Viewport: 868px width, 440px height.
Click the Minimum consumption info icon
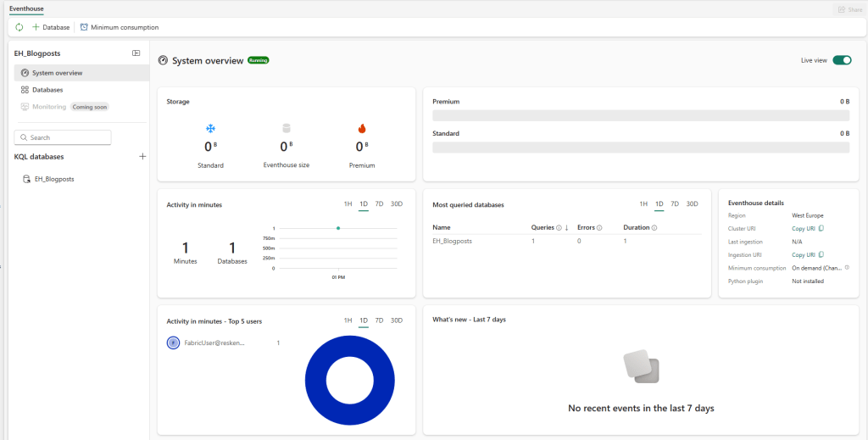tap(847, 267)
